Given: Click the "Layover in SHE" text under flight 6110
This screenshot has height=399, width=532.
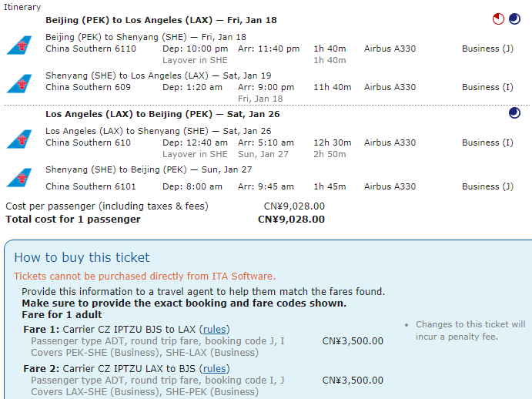Looking at the screenshot, I should click(195, 60).
